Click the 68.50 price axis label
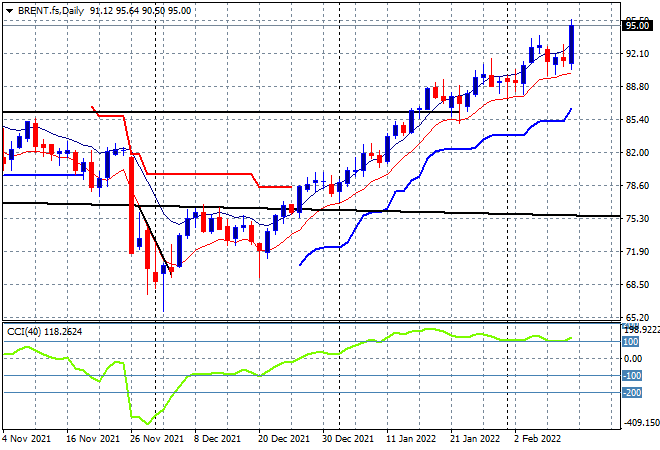Viewport: 660px width, 450px height. pos(637,285)
